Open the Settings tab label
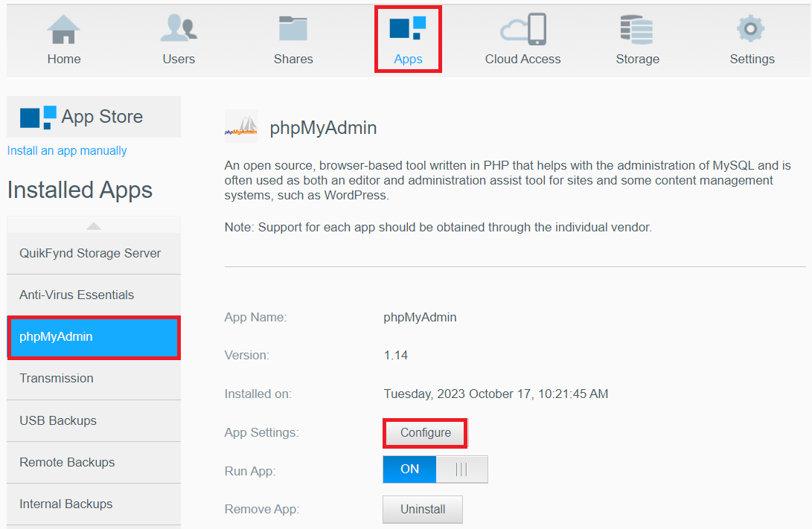Viewport: 812px width, 529px height. point(752,59)
